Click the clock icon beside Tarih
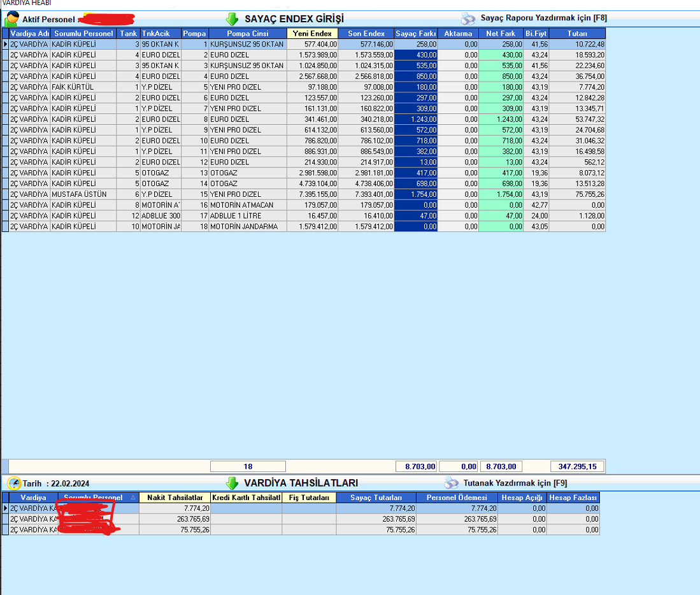The image size is (700, 595). pos(13,483)
